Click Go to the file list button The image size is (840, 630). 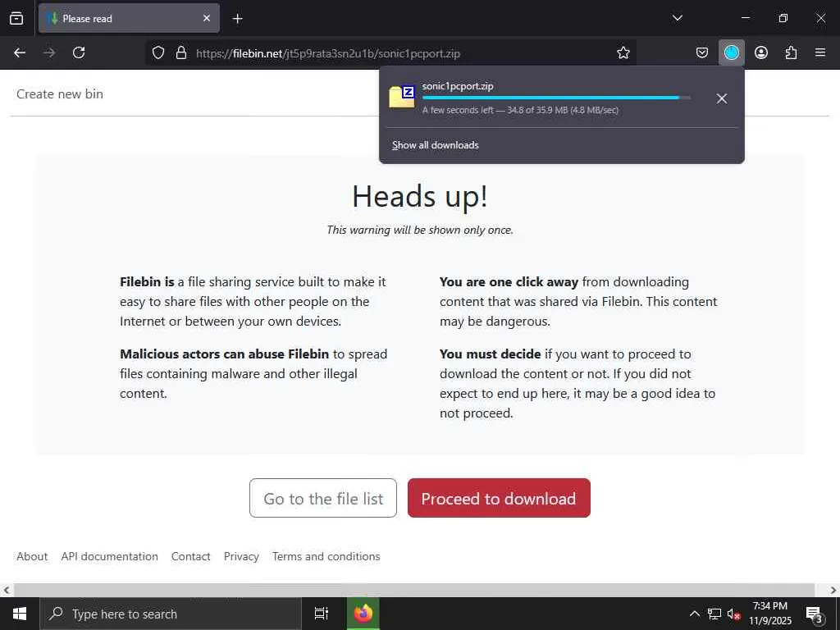[x=323, y=498]
